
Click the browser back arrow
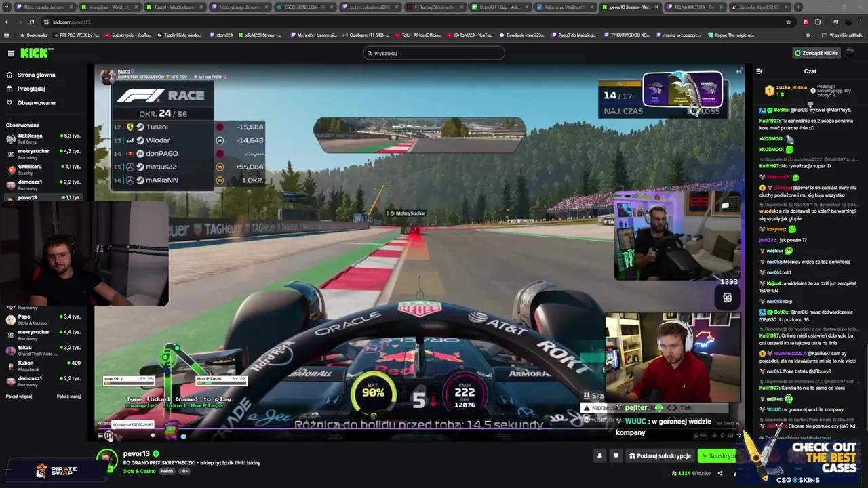point(7,22)
